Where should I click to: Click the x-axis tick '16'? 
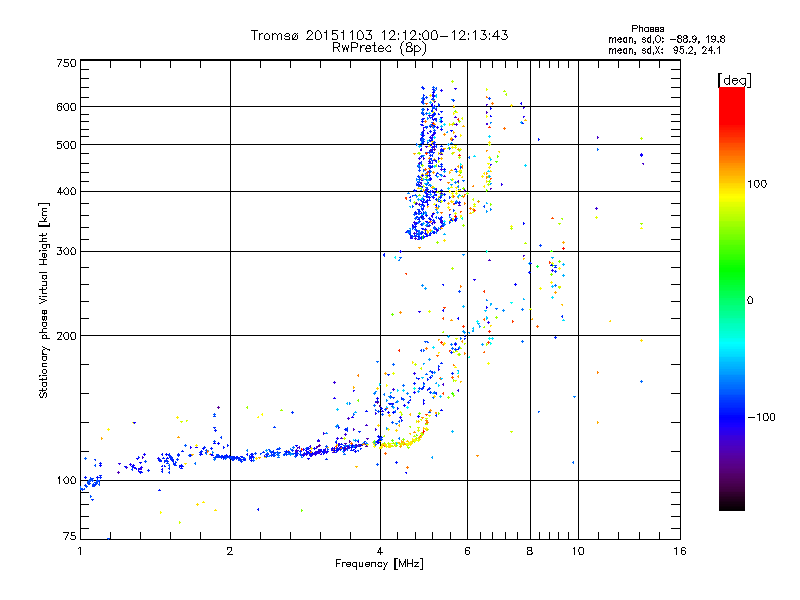680,551
